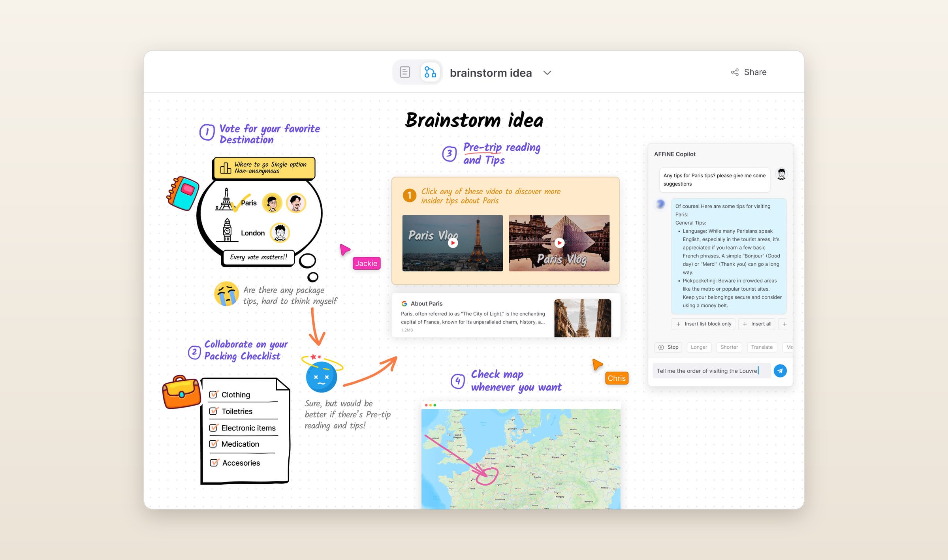The height and width of the screenshot is (560, 948).
Task: Click the plus button after Insert all
Action: click(784, 324)
